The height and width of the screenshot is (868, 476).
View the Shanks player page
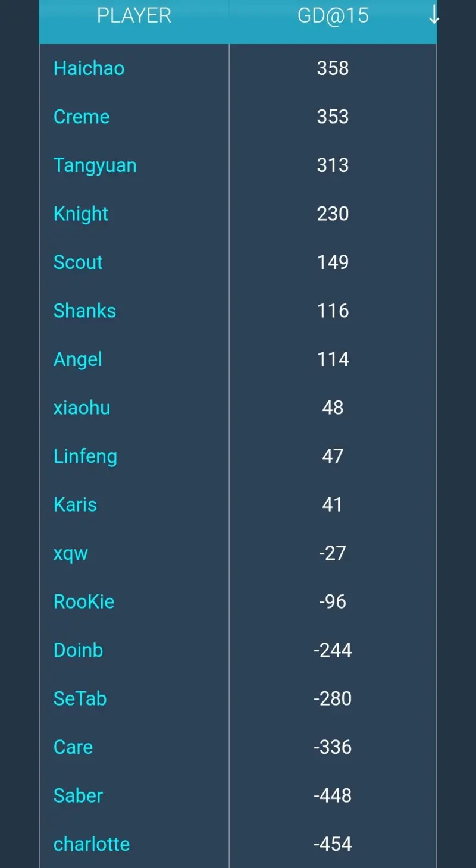tap(84, 311)
